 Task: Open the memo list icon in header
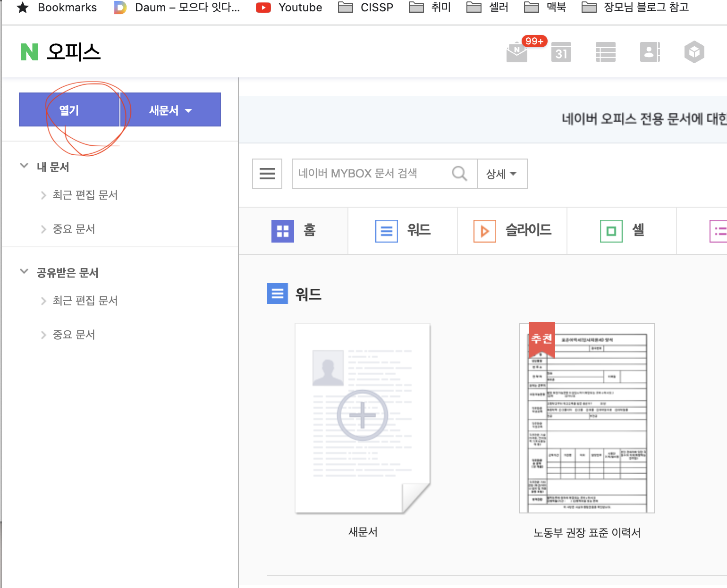605,52
